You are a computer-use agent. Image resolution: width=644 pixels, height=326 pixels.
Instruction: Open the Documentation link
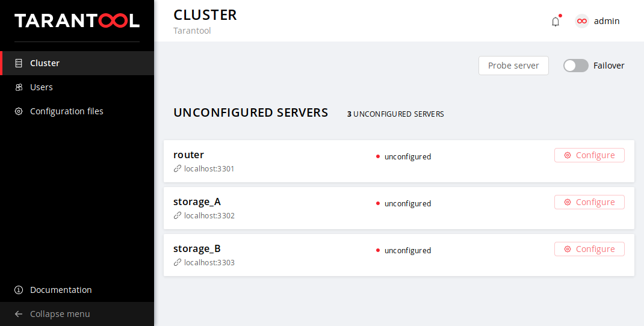(61, 290)
